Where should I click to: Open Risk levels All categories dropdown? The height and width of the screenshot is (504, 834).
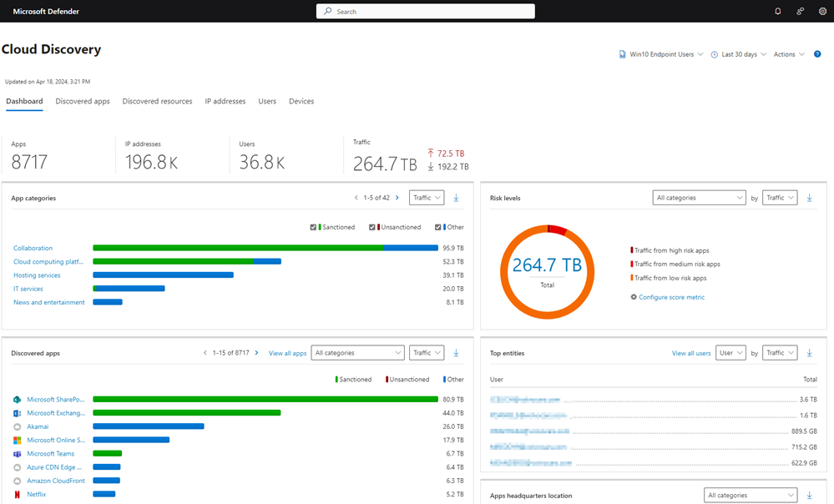coord(699,198)
